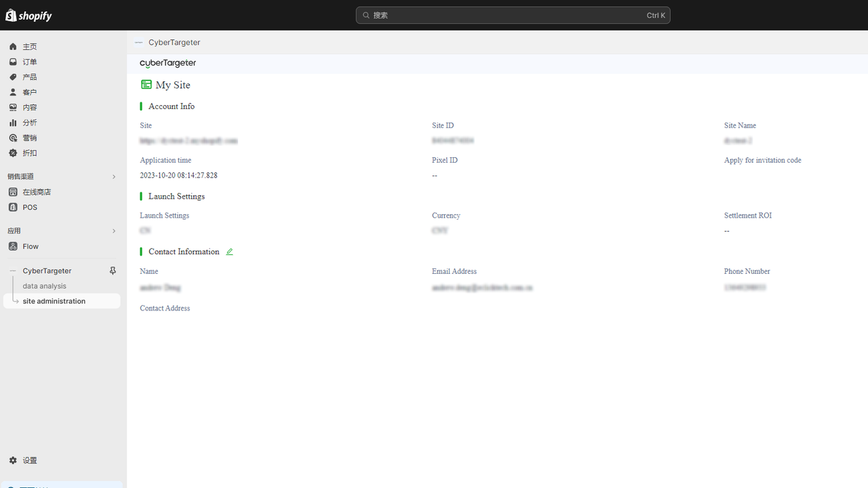
Task: Click the Settlement ROI label
Action: pos(748,216)
